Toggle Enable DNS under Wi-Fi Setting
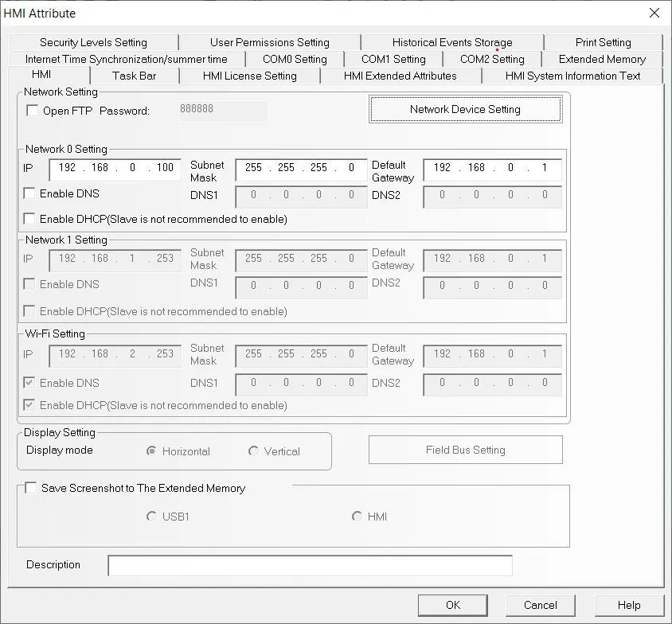Viewport: 672px width, 624px height. tap(29, 383)
